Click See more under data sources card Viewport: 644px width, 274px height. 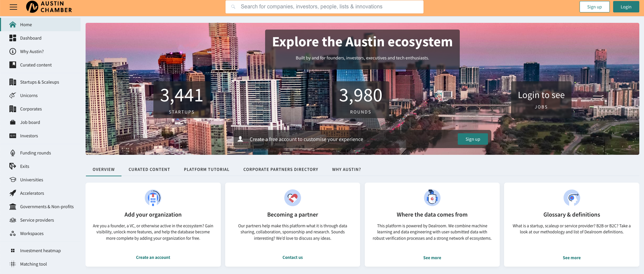432,258
